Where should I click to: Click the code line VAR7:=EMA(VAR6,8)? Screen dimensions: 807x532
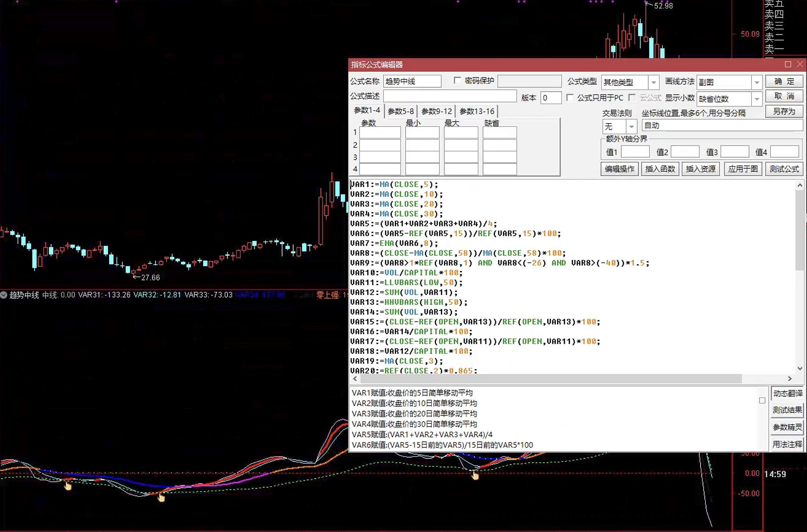[x=394, y=243]
